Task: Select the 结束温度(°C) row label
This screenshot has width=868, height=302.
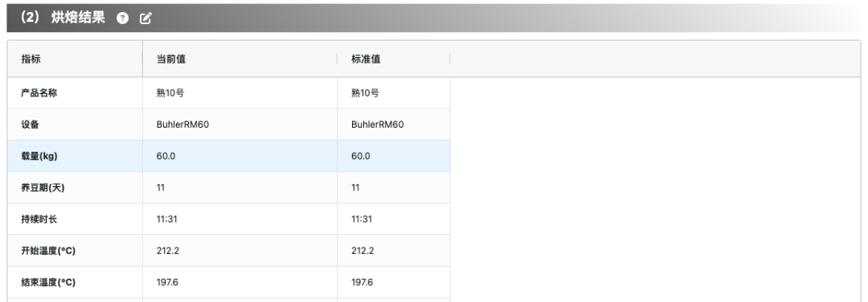Action: tap(48, 282)
